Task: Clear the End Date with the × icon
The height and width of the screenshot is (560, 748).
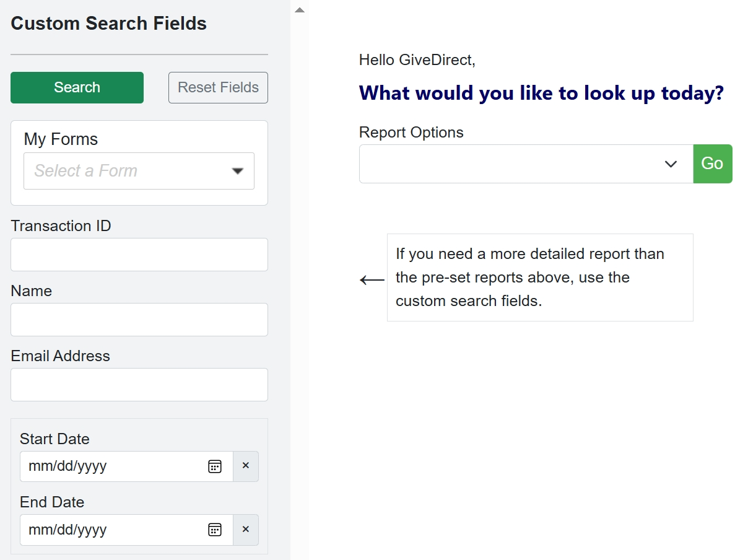Action: tap(246, 530)
